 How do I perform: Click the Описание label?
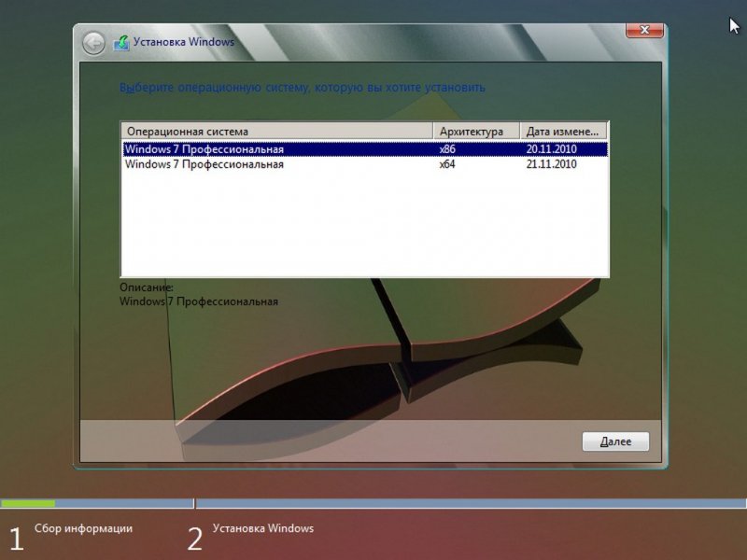pyautogui.click(x=147, y=287)
